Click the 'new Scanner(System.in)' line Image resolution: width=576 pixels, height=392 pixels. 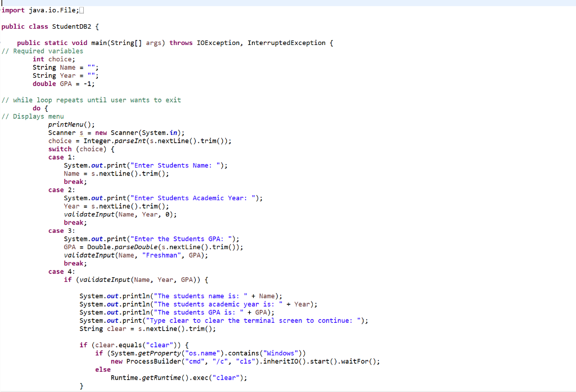coord(116,133)
